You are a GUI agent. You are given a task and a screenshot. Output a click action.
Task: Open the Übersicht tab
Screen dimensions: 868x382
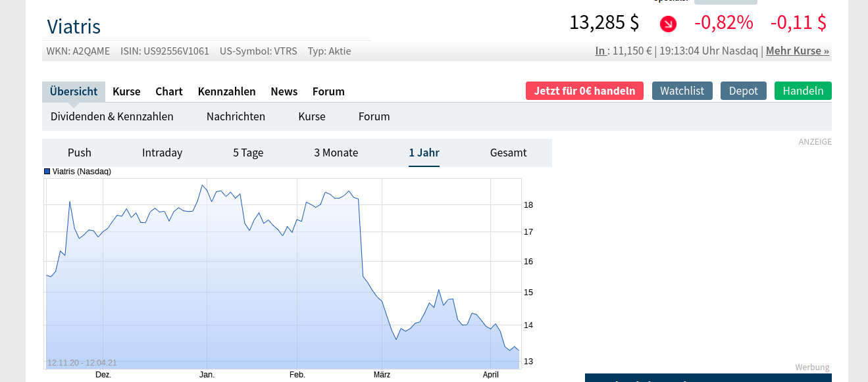click(74, 91)
